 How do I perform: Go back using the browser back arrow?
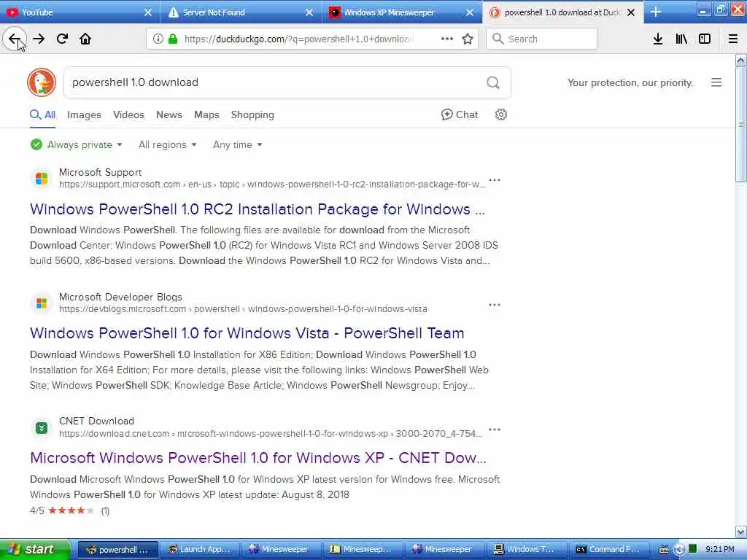point(15,39)
